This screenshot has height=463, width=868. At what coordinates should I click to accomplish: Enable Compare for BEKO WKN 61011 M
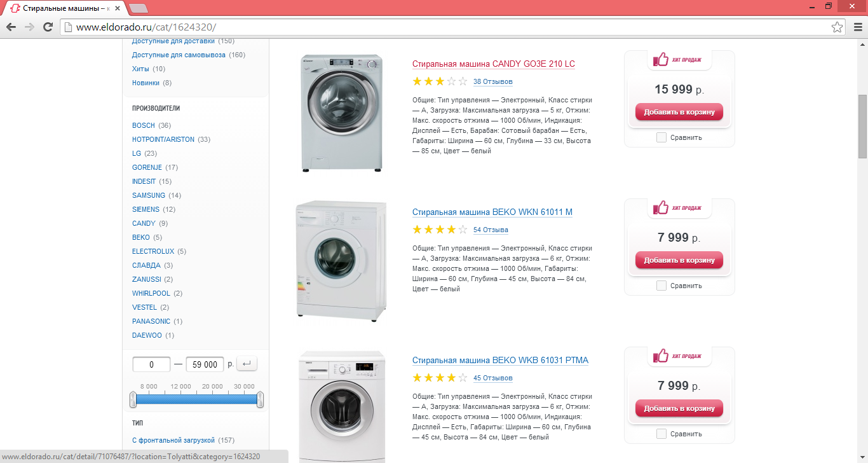coord(661,286)
